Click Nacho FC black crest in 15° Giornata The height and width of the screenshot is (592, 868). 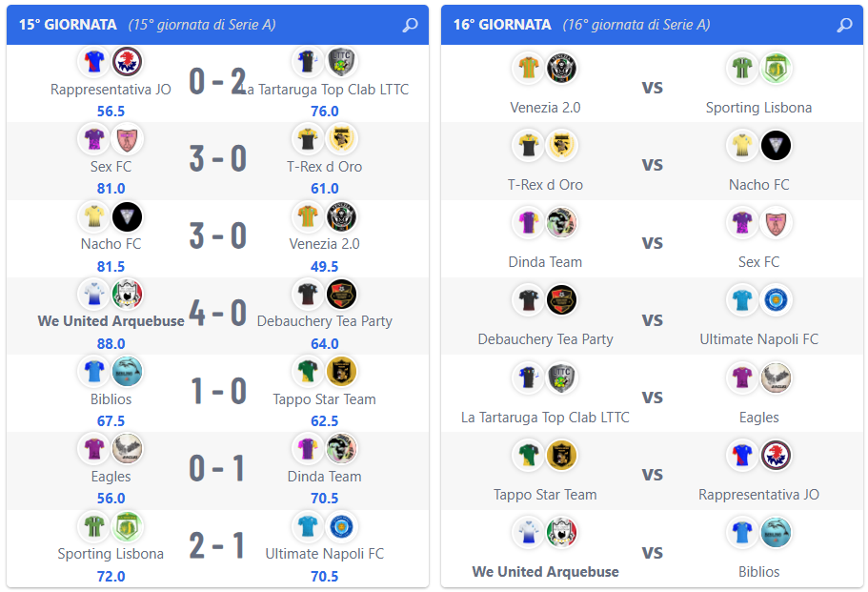point(128,216)
